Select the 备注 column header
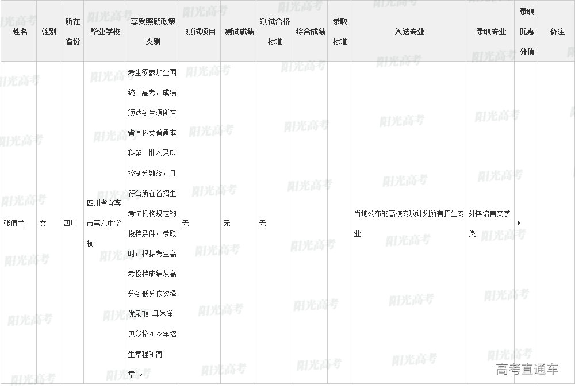This screenshot has width=575, height=392. 557,32
